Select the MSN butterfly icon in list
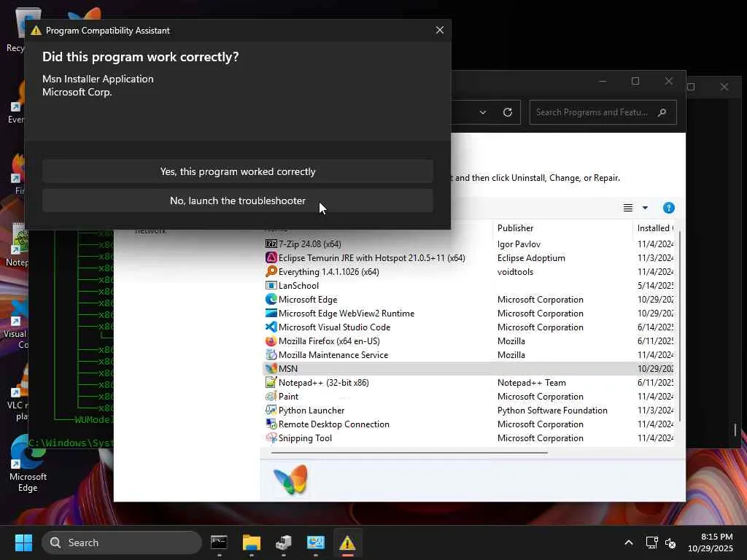 271,368
